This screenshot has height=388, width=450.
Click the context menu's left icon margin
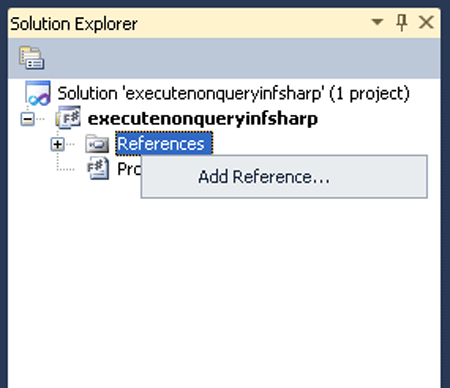click(168, 177)
